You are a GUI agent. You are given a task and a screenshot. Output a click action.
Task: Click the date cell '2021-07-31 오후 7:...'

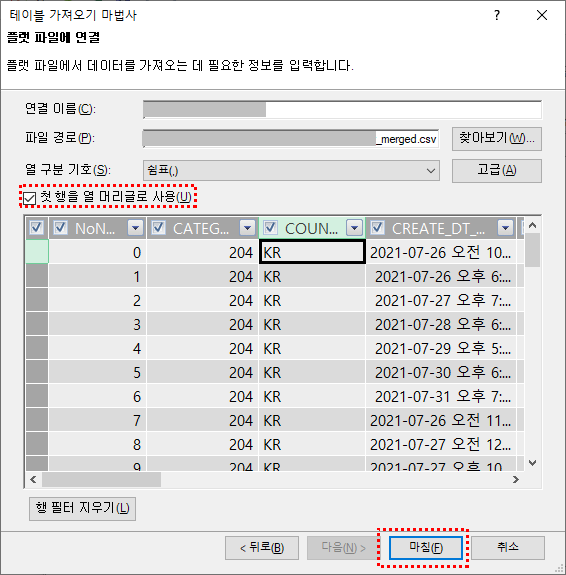coord(441,396)
